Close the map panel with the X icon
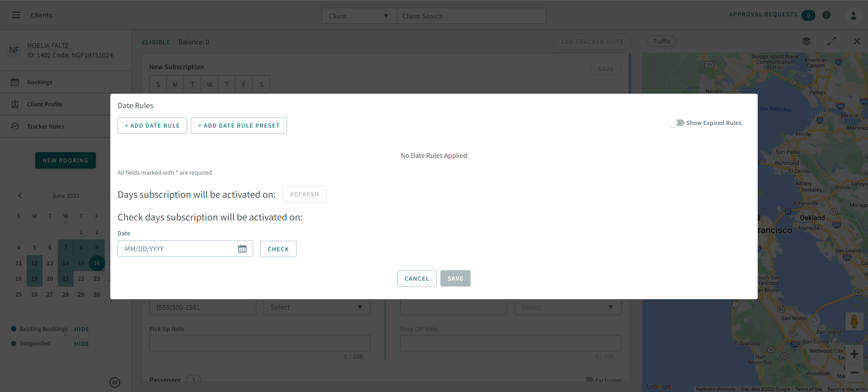868x392 pixels. coord(857,41)
